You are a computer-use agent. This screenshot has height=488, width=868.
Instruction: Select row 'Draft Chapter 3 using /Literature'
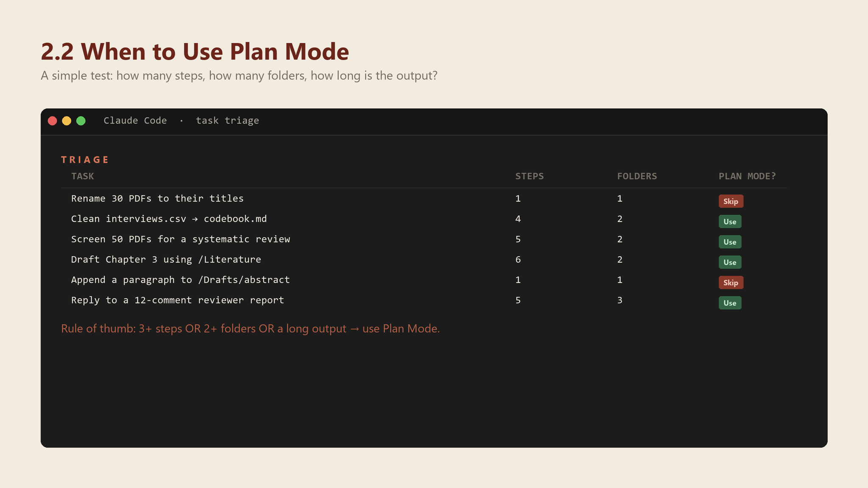tap(424, 260)
